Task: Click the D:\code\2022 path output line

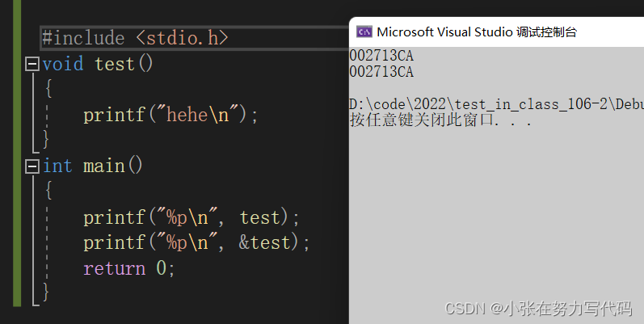Action: click(497, 104)
